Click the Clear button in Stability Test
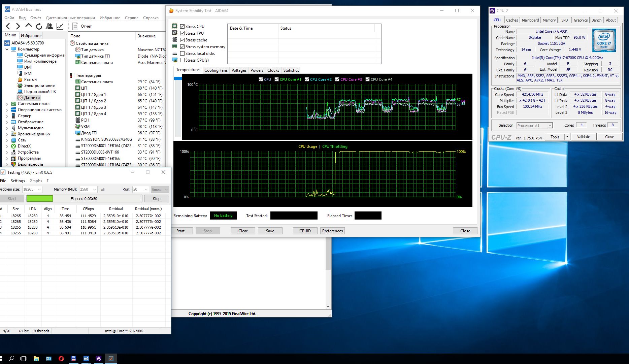Screen dimensions: 629x364 coord(243,231)
